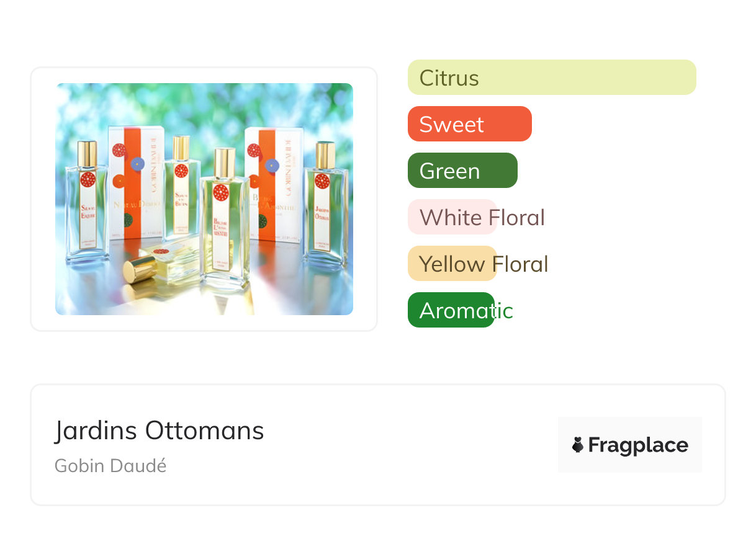Click the Fragplace logo
The height and width of the screenshot is (536, 756).
click(x=629, y=445)
